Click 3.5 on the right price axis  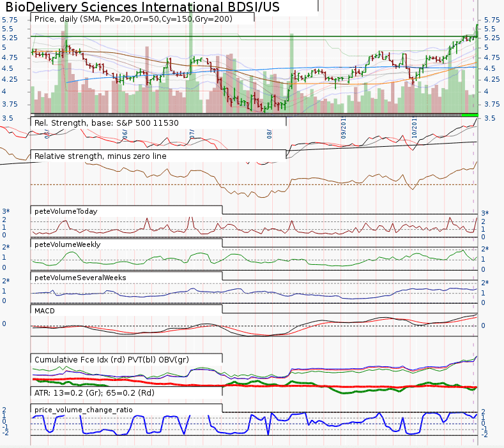coord(490,118)
